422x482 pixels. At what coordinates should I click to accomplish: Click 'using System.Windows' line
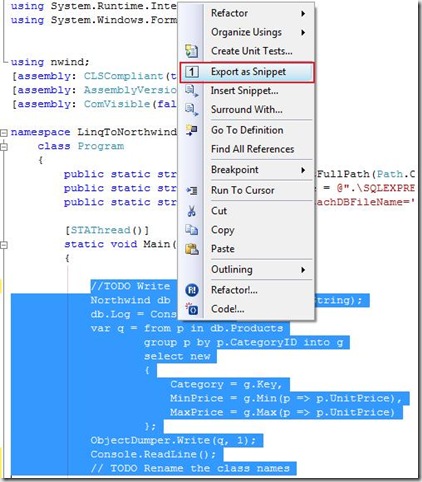tap(94, 20)
